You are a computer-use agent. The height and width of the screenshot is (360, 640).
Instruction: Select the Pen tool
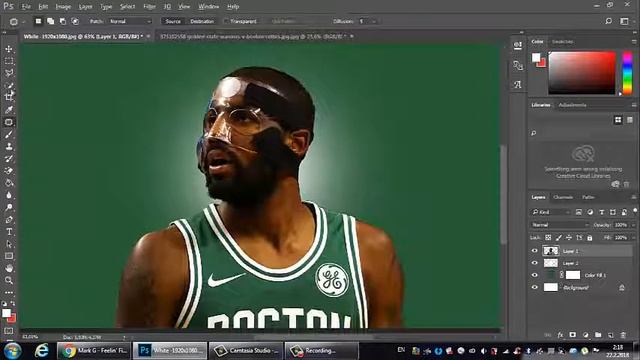[x=9, y=220]
